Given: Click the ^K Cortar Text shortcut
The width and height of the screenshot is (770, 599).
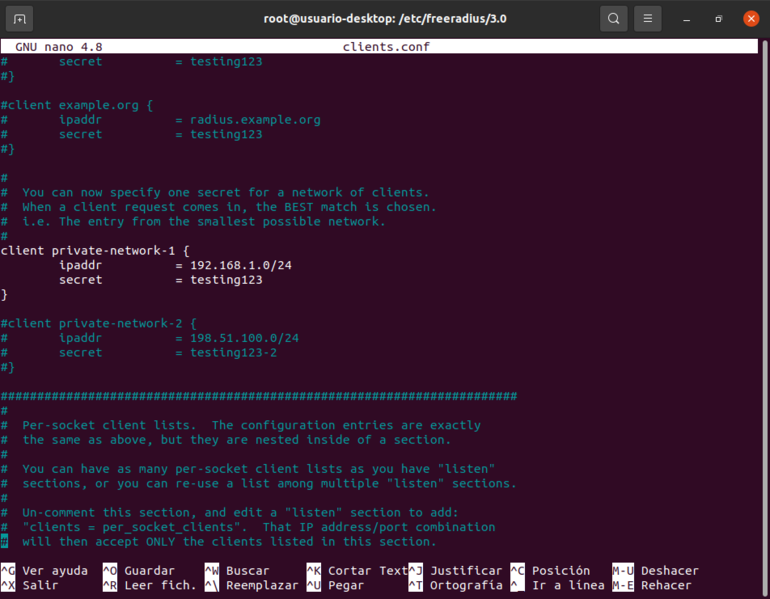Looking at the screenshot, I should pyautogui.click(x=357, y=571).
